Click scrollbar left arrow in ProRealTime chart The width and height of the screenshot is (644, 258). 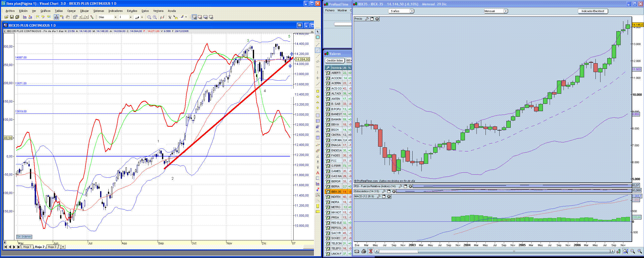click(x=377, y=251)
